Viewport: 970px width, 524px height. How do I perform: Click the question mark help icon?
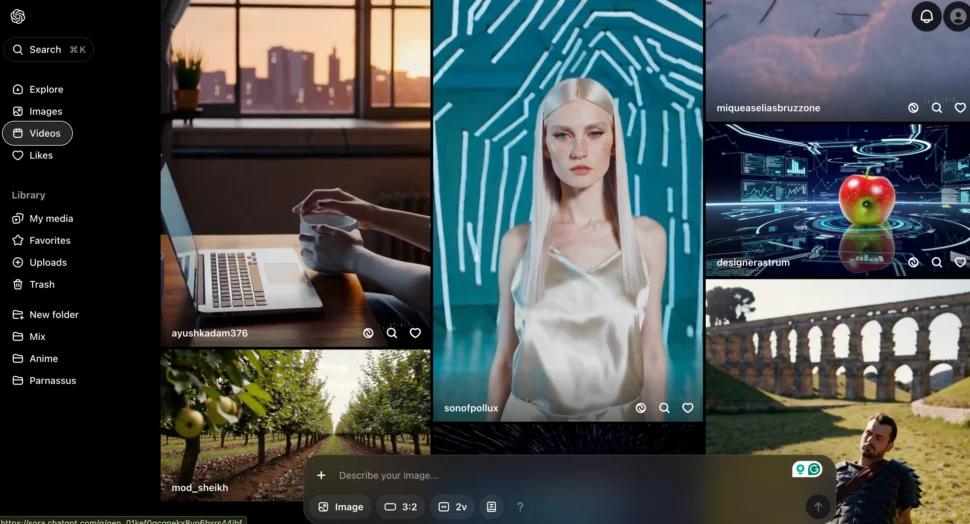520,507
